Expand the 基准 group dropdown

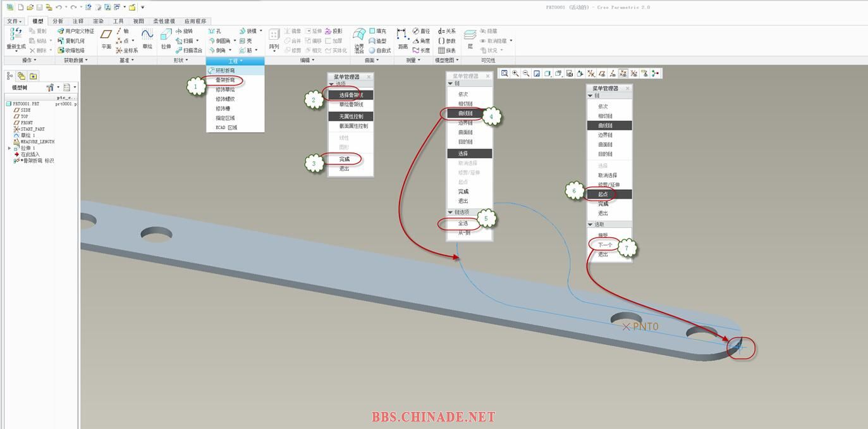pos(126,60)
